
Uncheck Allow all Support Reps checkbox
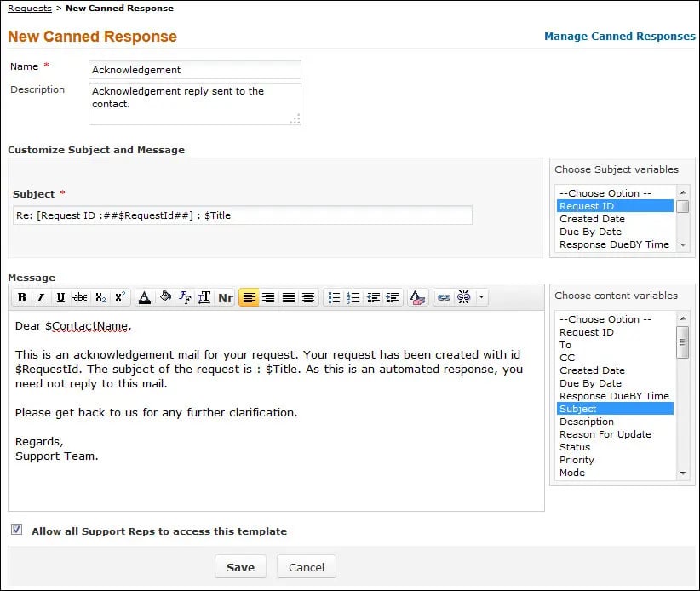17,530
